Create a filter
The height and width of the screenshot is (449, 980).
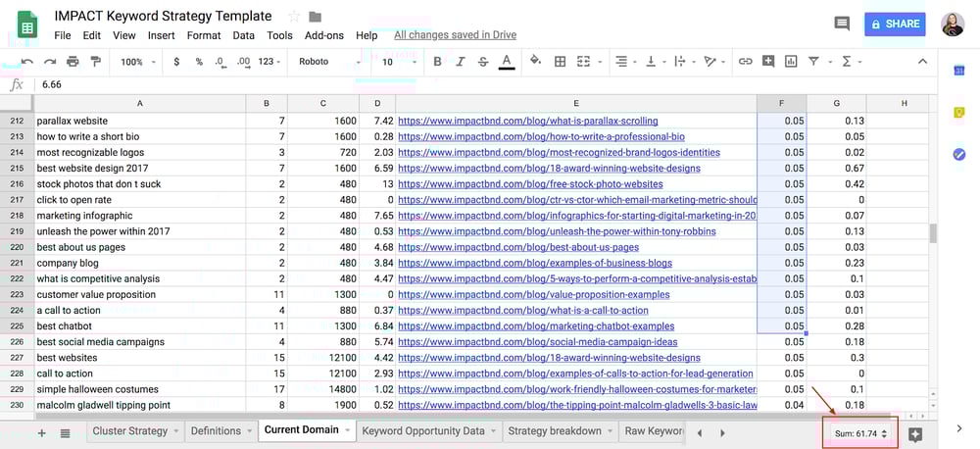(813, 62)
